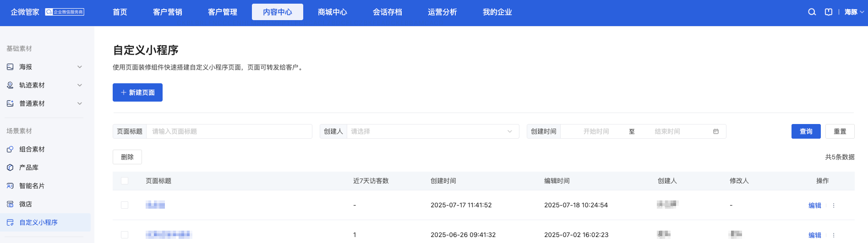Open the 客户营销 nav tab
The height and width of the screenshot is (243, 868).
168,12
